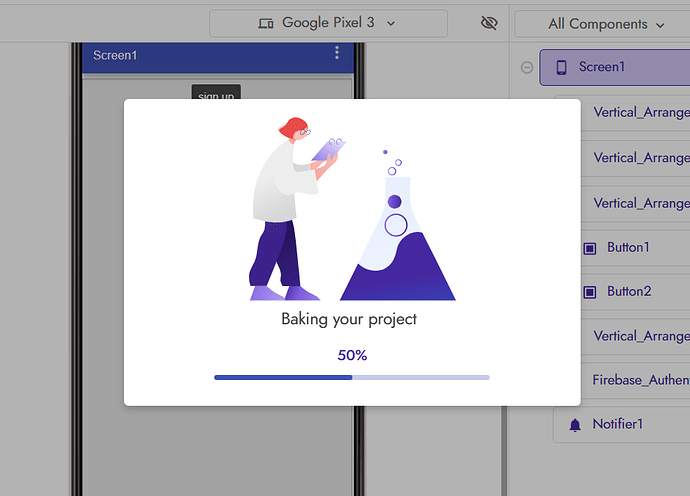
Task: Click the phone icon on the Screen1 component
Action: click(x=561, y=67)
